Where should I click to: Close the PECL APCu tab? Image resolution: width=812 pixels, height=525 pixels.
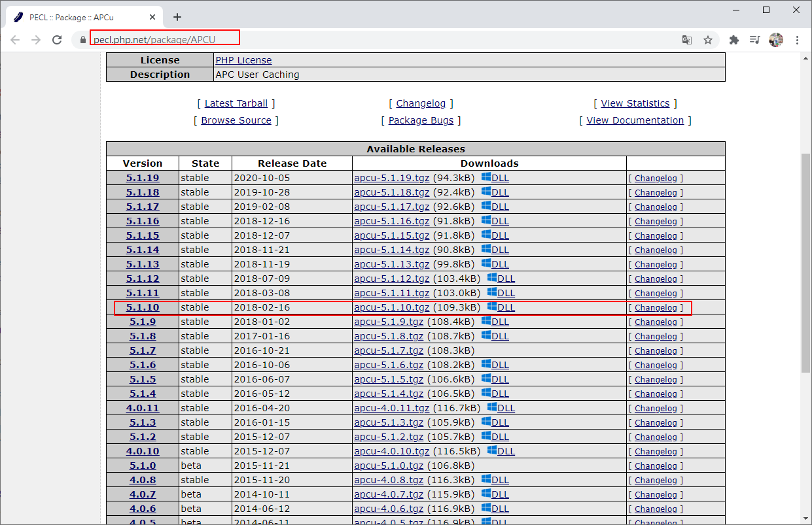click(151, 17)
